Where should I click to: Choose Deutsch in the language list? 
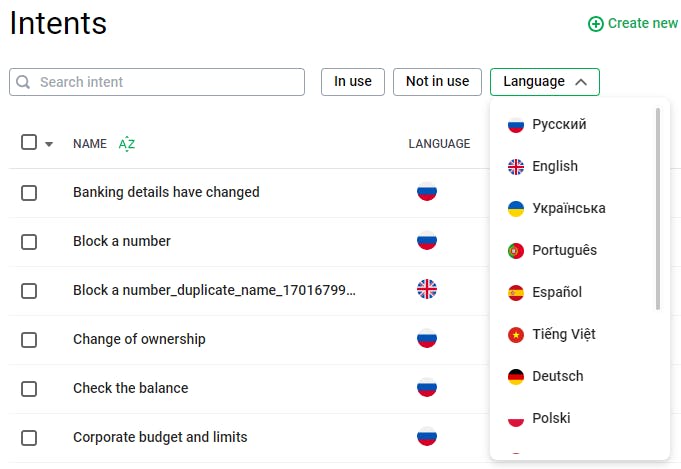tap(557, 376)
